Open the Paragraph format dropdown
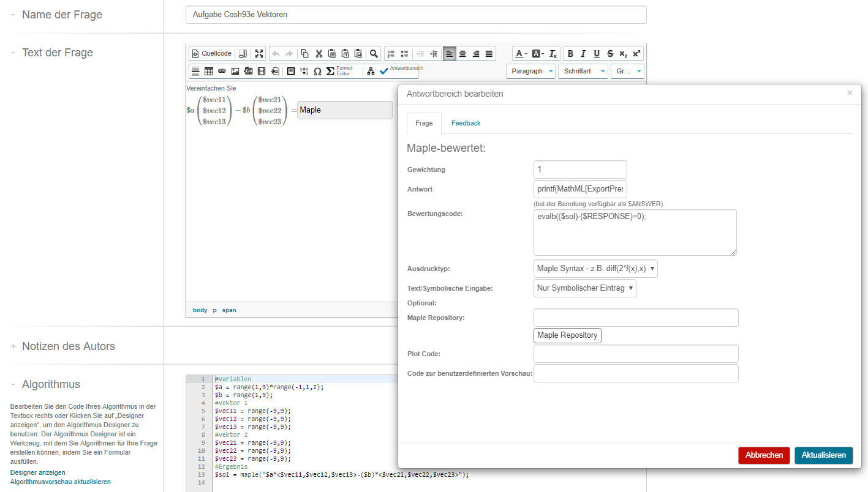The height and width of the screenshot is (492, 868). [x=530, y=72]
